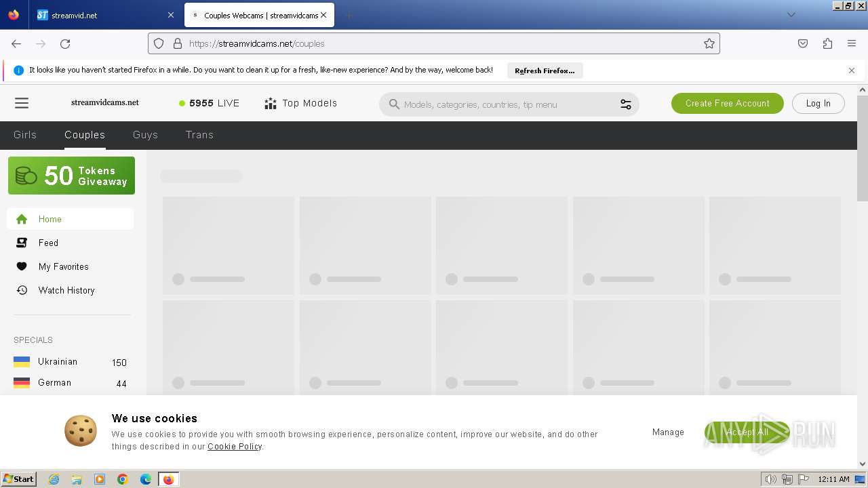868x488 pixels.
Task: Click the Feed sidebar icon
Action: coord(22,243)
